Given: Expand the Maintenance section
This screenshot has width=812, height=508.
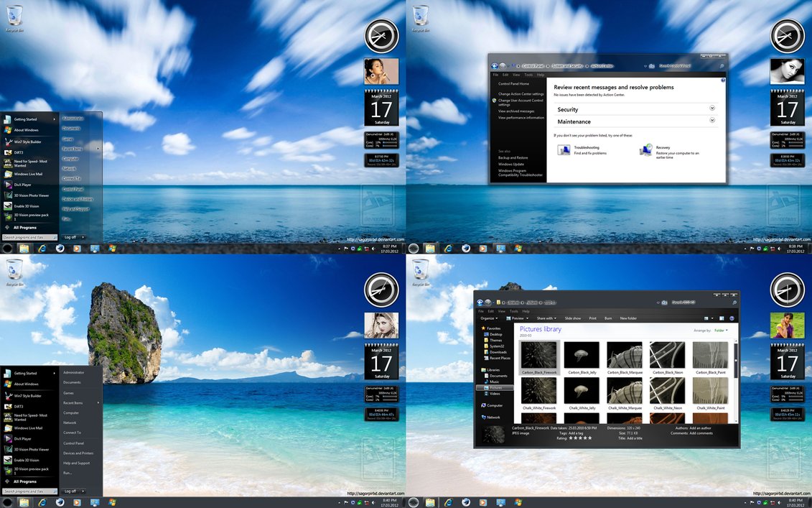Looking at the screenshot, I should point(712,121).
